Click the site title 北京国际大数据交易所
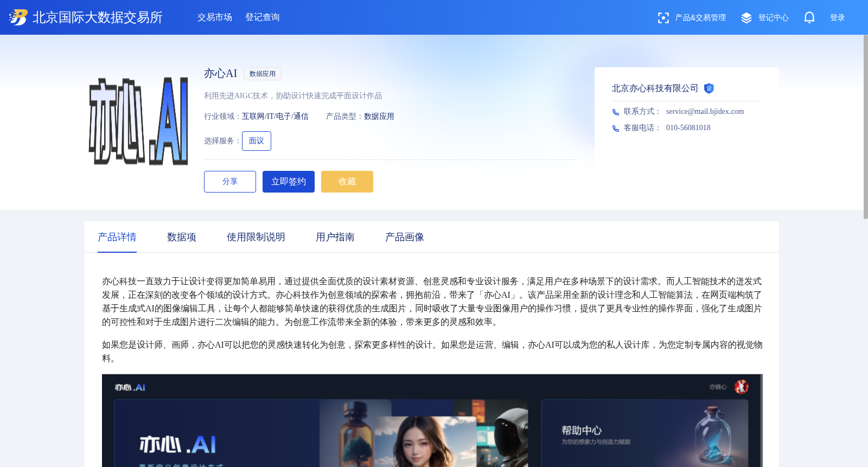Viewport: 868px width, 467px height. point(98,17)
